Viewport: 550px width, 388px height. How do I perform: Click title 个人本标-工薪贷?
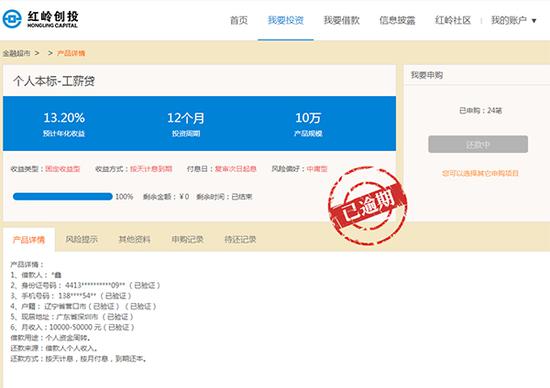(54, 81)
